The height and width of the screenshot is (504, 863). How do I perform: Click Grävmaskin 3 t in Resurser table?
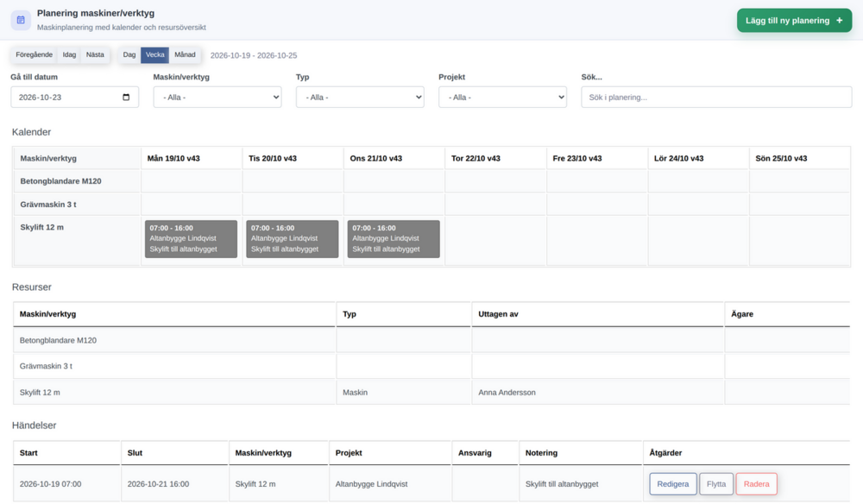tap(46, 366)
